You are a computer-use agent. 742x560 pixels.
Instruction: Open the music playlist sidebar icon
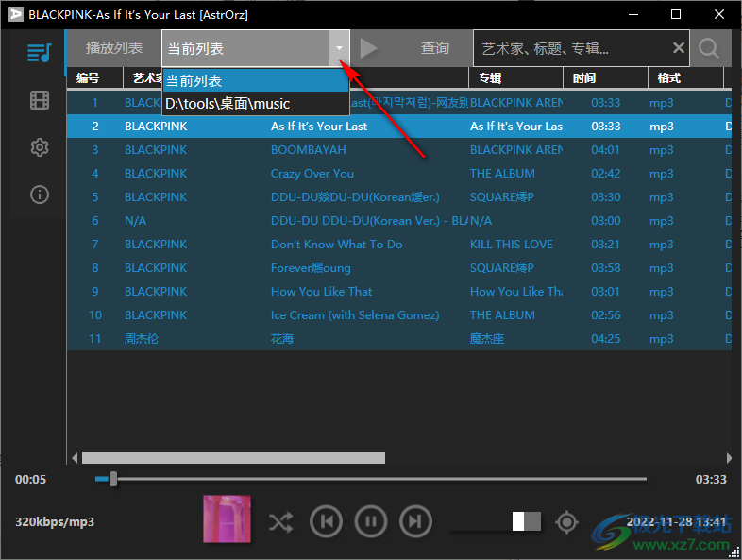tap(39, 53)
